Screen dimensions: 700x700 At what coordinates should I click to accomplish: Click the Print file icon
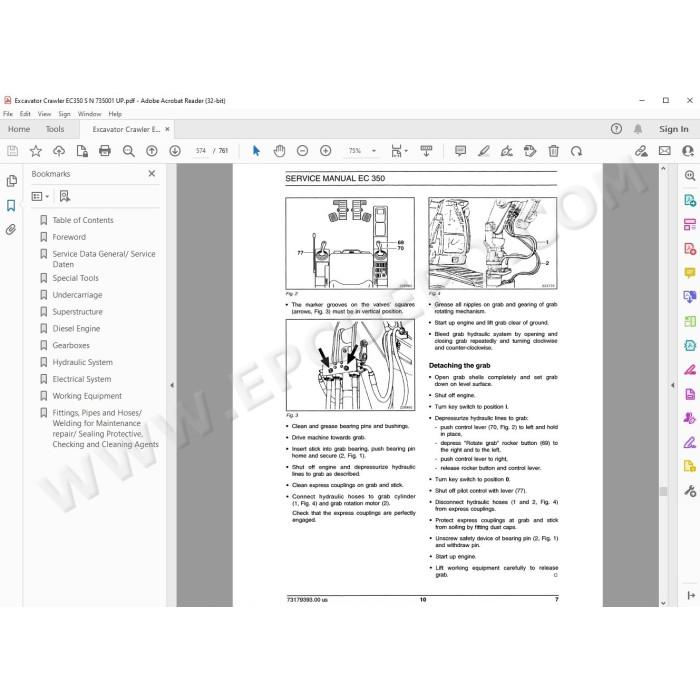(x=105, y=151)
